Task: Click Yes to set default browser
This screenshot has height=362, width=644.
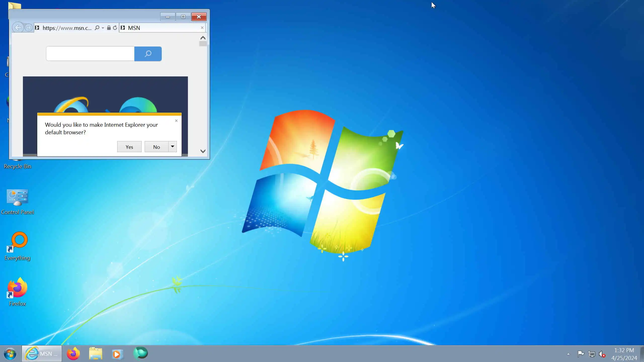Action: click(129, 147)
